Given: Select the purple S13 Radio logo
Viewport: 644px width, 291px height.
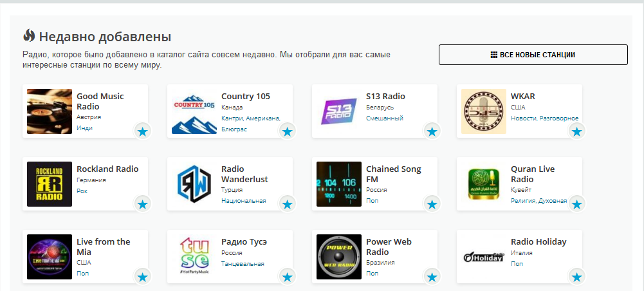Looking at the screenshot, I should point(339,111).
